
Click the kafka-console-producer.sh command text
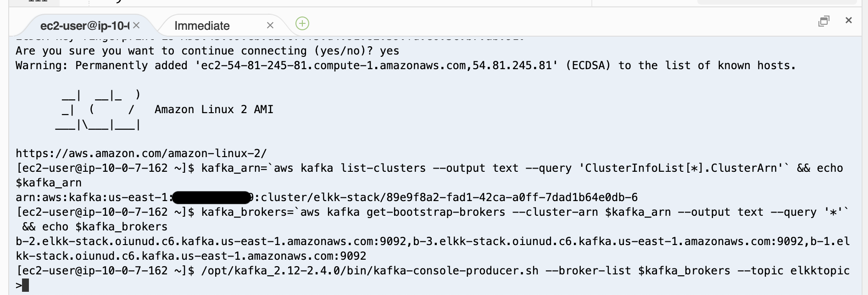tap(370, 271)
